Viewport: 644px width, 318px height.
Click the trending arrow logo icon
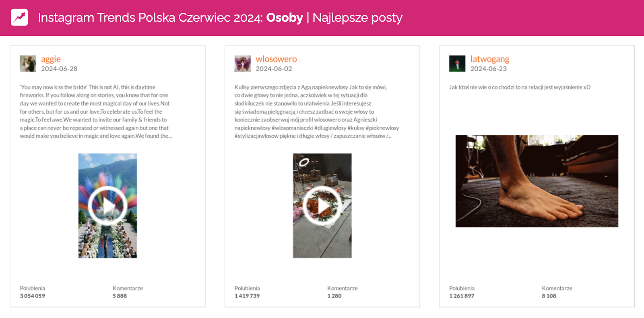(x=19, y=17)
